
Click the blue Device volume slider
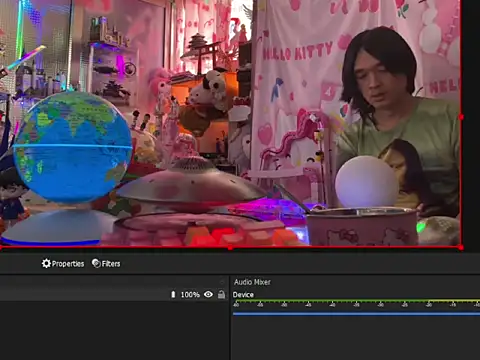(356, 314)
